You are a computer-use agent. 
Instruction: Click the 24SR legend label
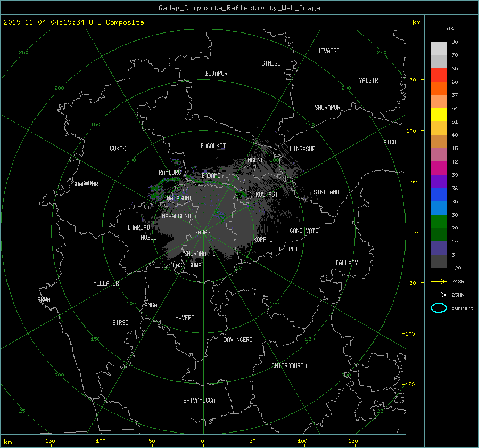(458, 282)
